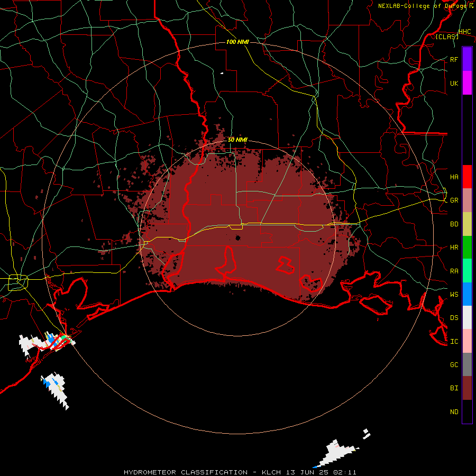The height and width of the screenshot is (476, 476).
Task: Click the "WS" legend label
Action: pyautogui.click(x=454, y=294)
